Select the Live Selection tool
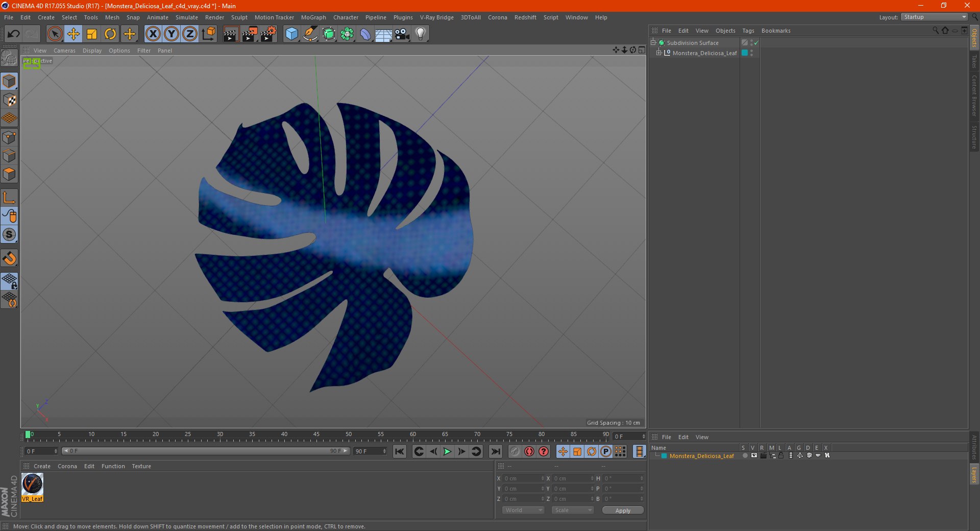980x531 pixels. 55,34
